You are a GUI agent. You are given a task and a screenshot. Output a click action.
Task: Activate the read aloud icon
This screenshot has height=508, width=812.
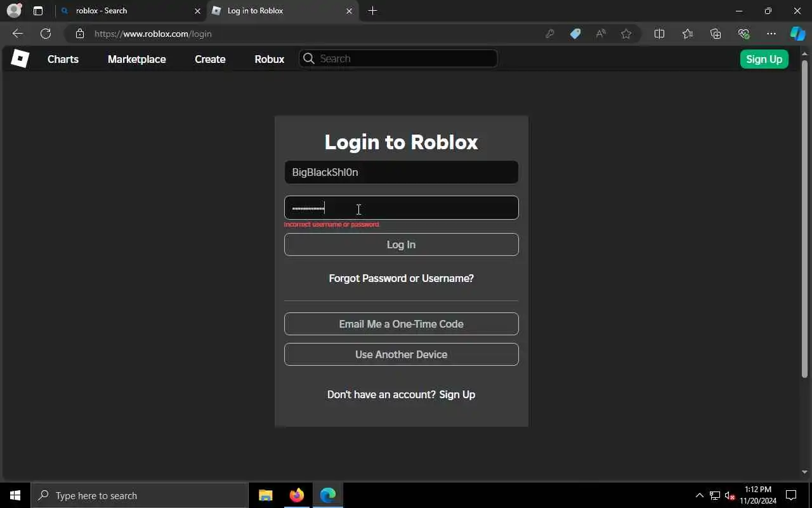(601, 34)
